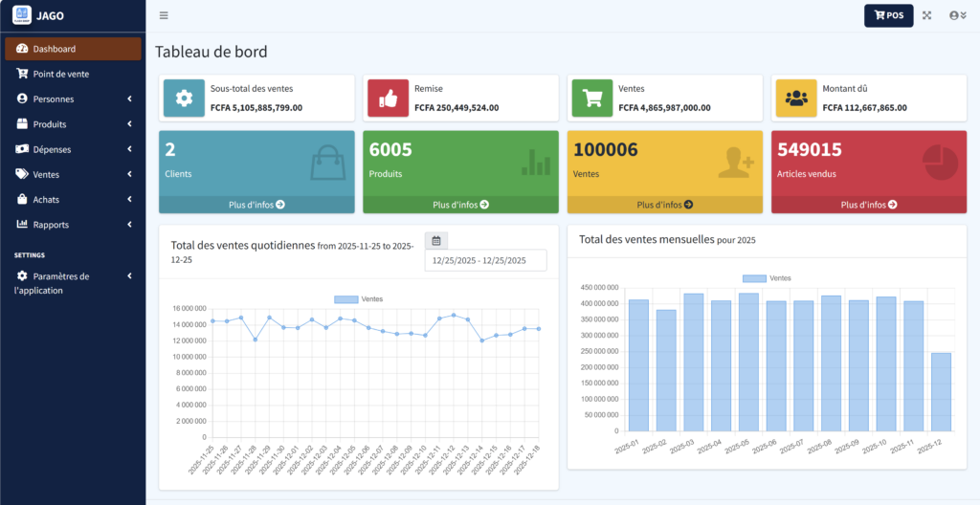Open Plus d'infos on Articles vendus card

[868, 205]
